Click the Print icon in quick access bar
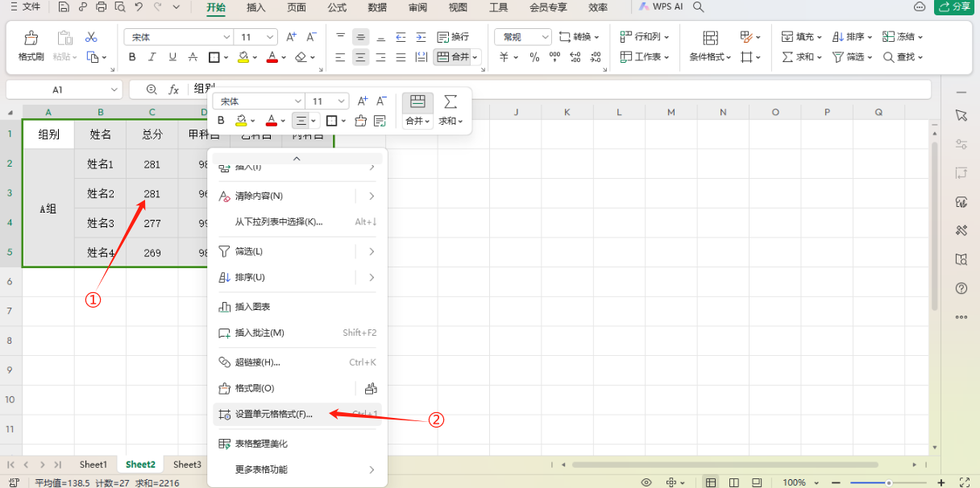Viewport: 980px width, 488px height. [x=101, y=7]
